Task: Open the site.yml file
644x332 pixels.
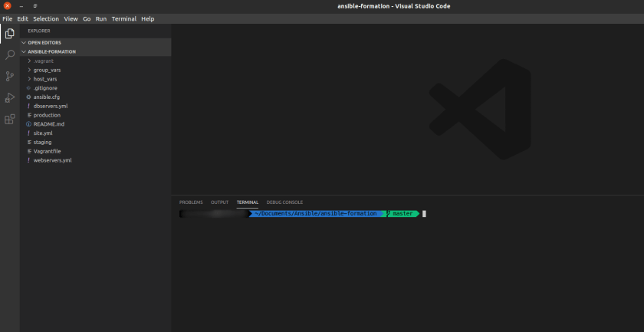Action: tap(43, 133)
